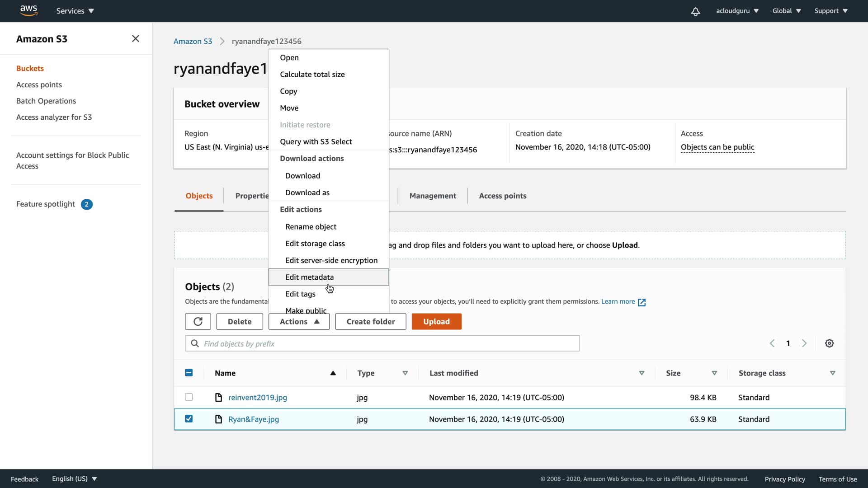The image size is (868, 488).
Task: Choose Edit metadata from Actions menu
Action: coord(310,277)
